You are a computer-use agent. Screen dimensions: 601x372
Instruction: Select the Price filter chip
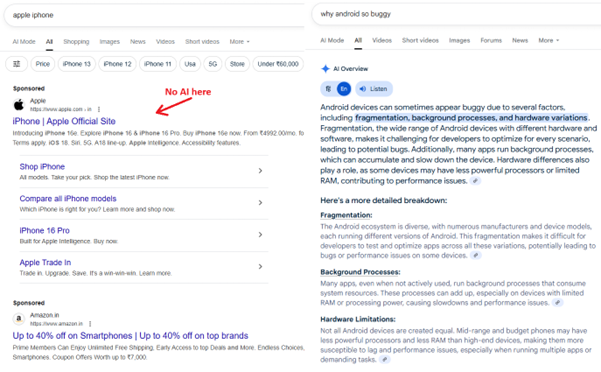(x=43, y=64)
